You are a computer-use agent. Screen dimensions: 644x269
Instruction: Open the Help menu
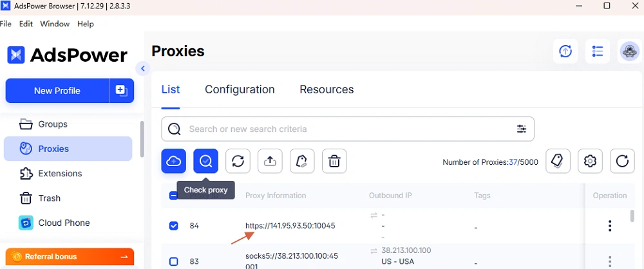tap(86, 24)
